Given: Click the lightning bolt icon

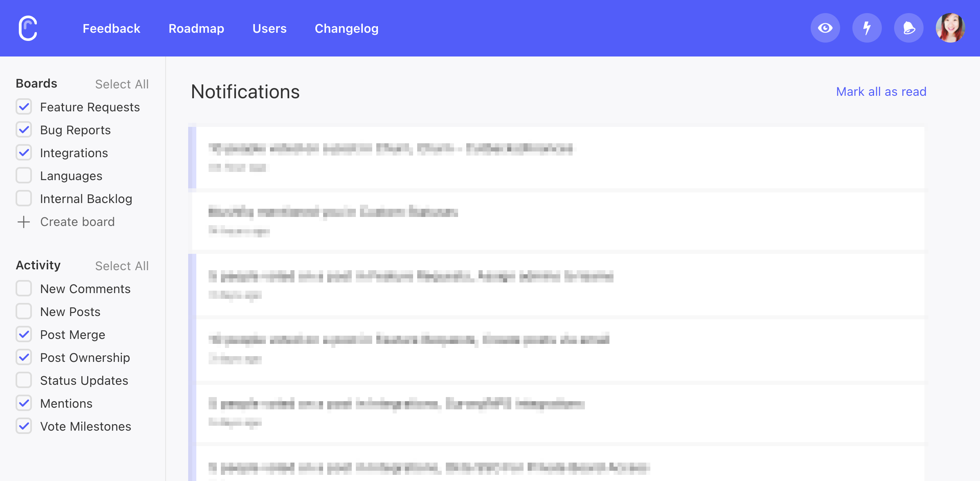Looking at the screenshot, I should [867, 28].
